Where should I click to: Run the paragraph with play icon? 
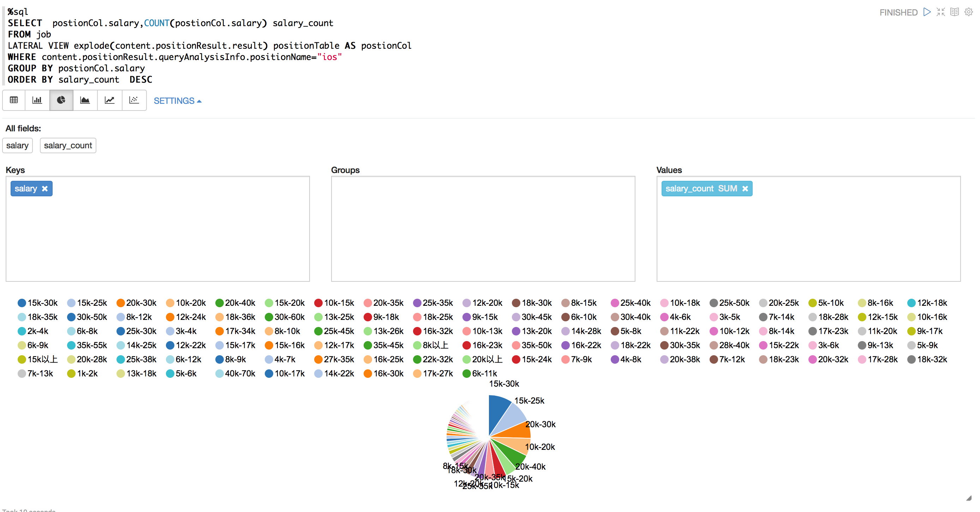coord(927,12)
